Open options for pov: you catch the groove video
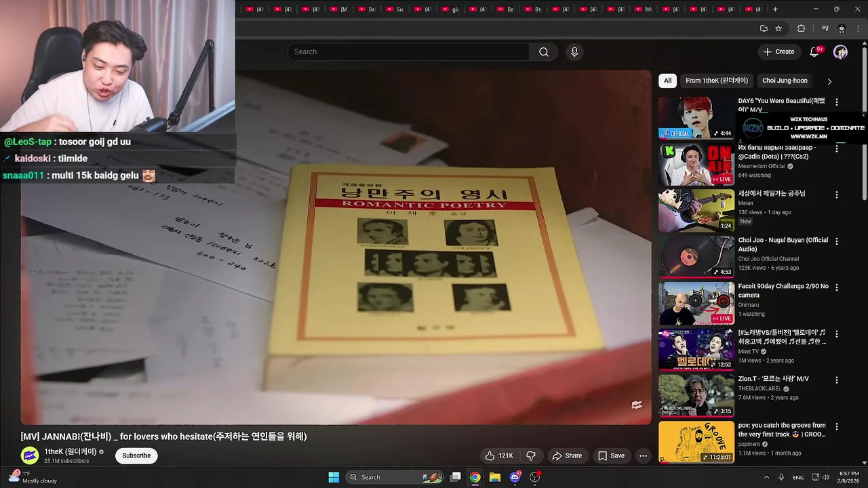868x488 pixels. tap(837, 427)
